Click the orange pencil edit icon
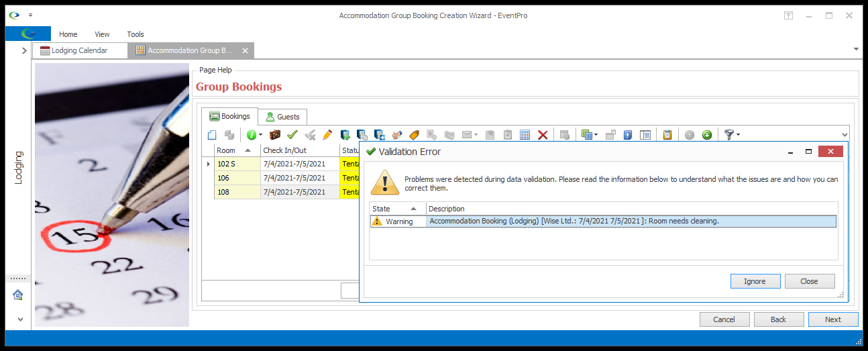868x351 pixels. [x=327, y=135]
